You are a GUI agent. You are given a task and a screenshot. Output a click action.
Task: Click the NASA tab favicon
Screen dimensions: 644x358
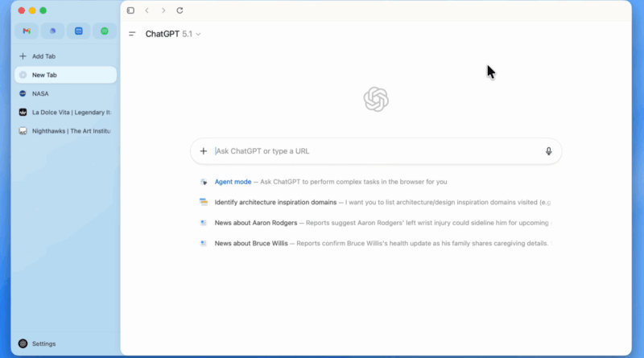pyautogui.click(x=23, y=93)
